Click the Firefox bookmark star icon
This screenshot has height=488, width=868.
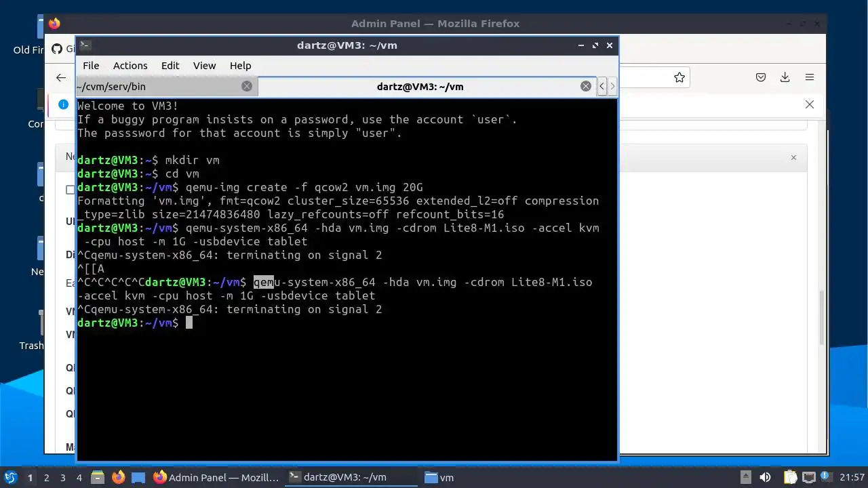pyautogui.click(x=679, y=77)
